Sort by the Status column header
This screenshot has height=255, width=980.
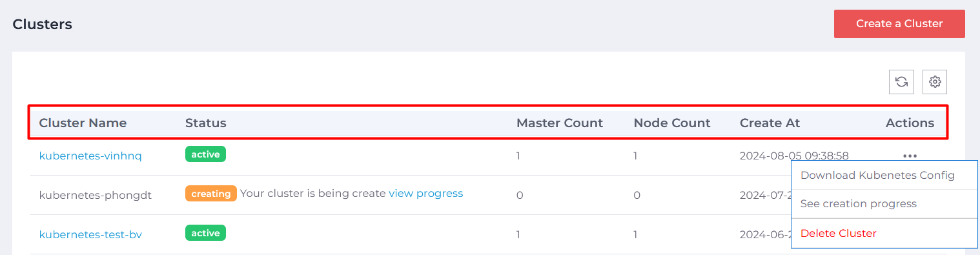click(206, 123)
